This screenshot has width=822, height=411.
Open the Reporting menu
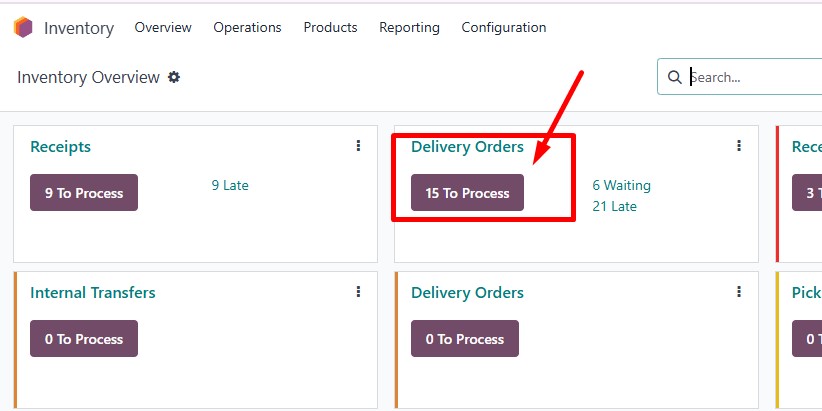(x=409, y=27)
